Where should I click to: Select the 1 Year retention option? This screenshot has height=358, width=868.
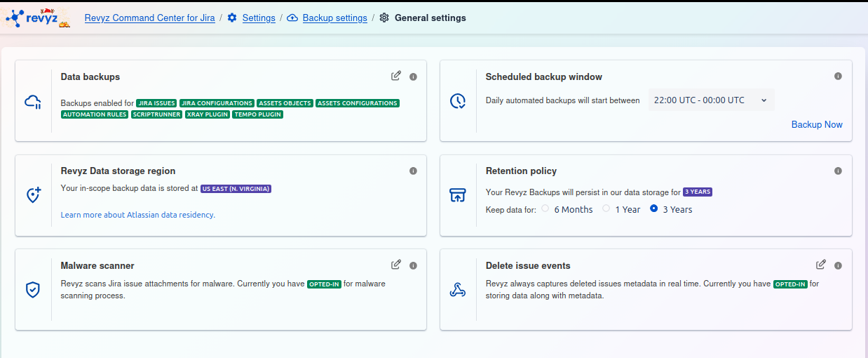pyautogui.click(x=606, y=208)
